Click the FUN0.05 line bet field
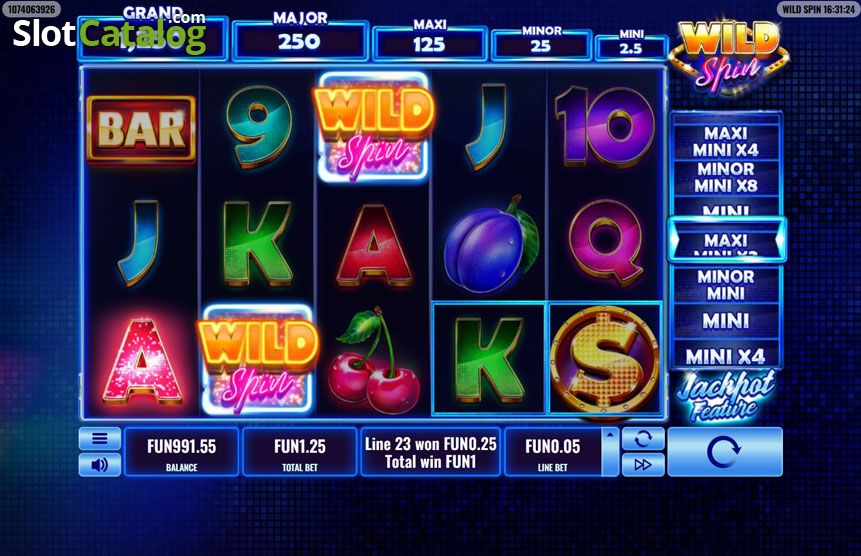The image size is (861, 556). pos(552,452)
